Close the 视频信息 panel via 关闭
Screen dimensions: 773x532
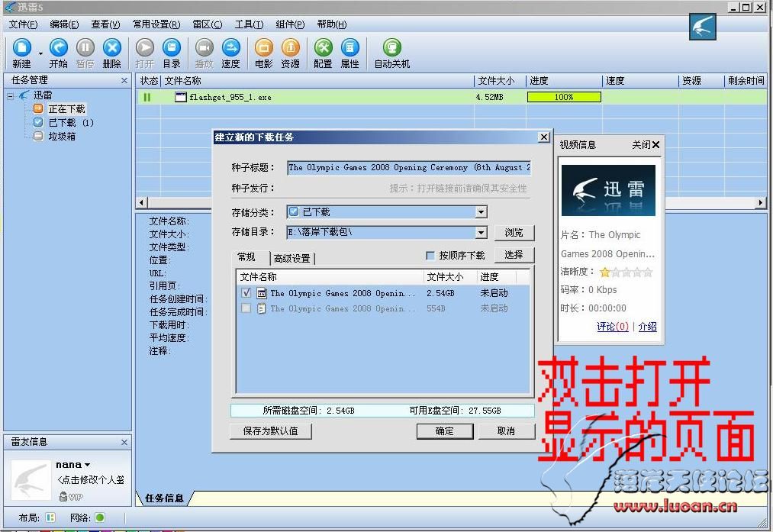point(646,144)
